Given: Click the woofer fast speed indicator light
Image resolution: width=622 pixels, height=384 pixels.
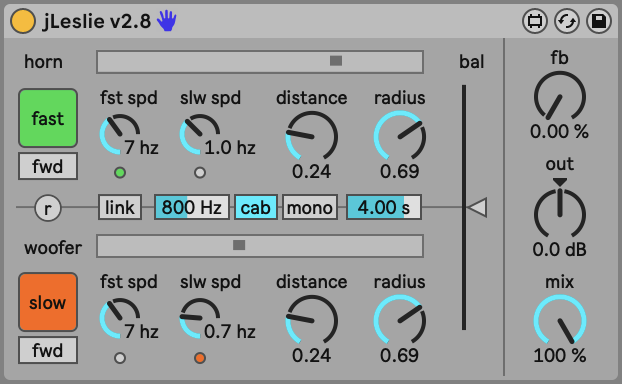Looking at the screenshot, I should [120, 358].
